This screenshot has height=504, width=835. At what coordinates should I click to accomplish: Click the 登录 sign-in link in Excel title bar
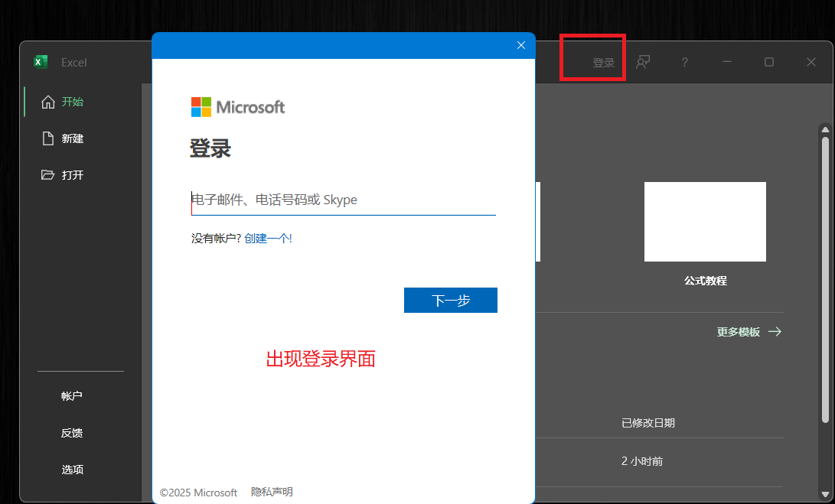click(603, 63)
